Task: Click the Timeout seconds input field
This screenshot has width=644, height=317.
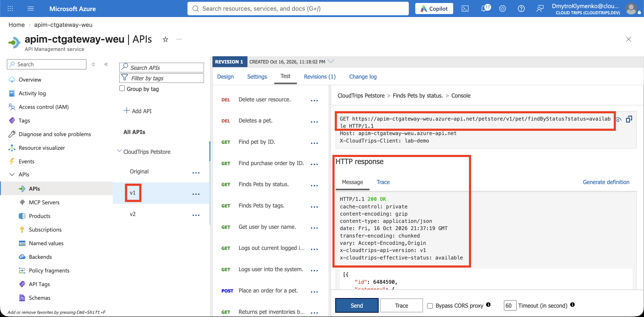Action: point(510,305)
